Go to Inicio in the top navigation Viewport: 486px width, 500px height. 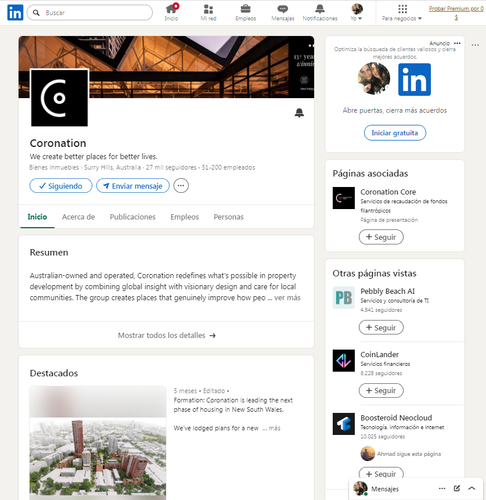(171, 12)
